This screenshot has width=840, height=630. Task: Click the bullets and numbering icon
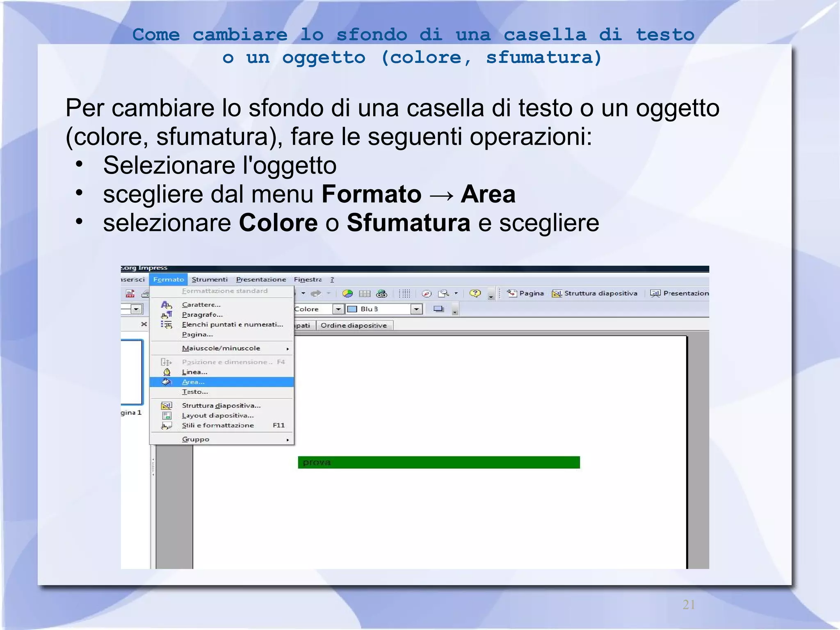tap(166, 324)
